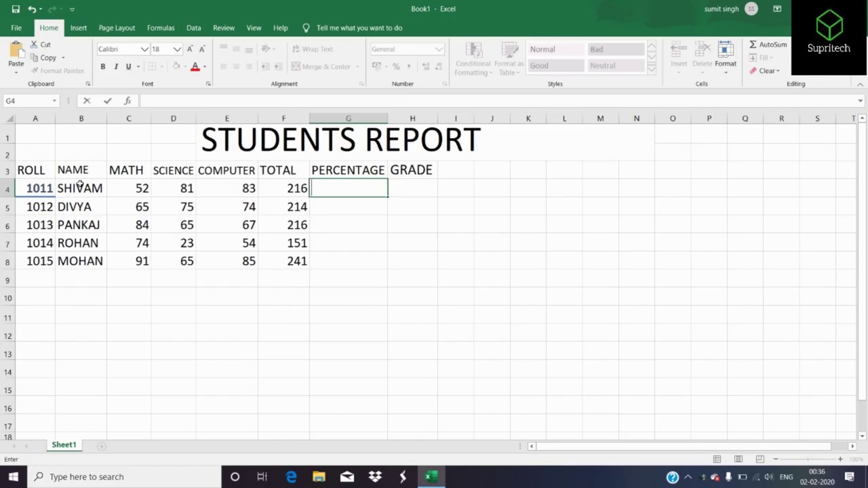Click the Decrease Decimal icon

[437, 66]
